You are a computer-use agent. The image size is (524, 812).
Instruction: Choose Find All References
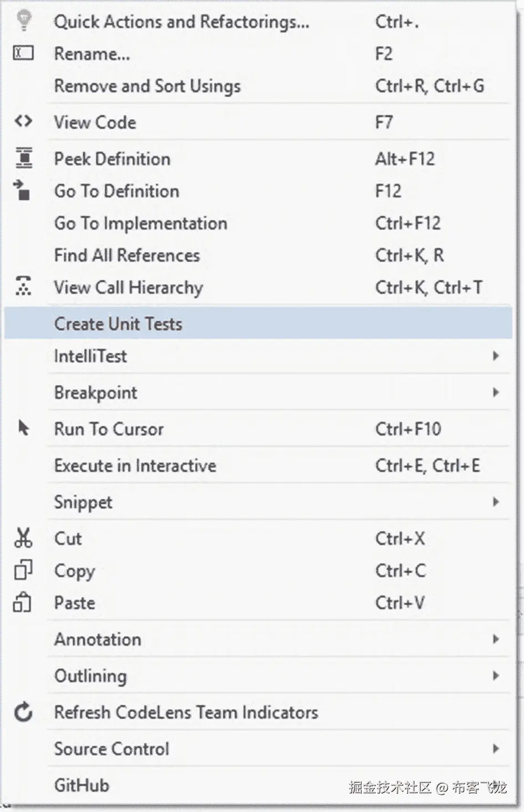[x=127, y=255]
